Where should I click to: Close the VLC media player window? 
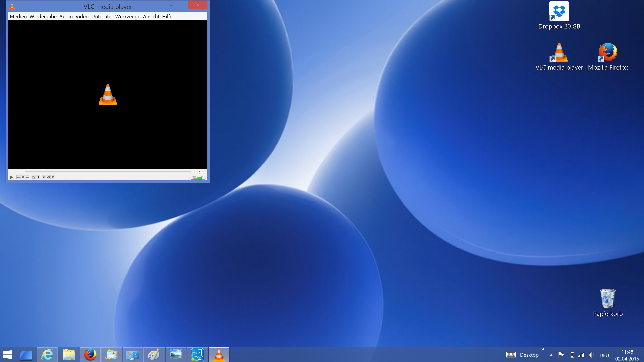(198, 5)
